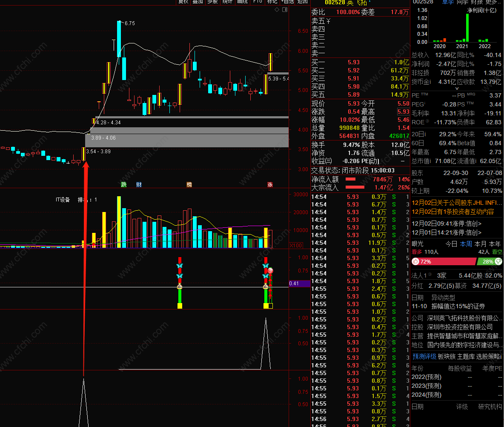Open the F10 company info
The height and width of the screenshot is (427, 504).
pyautogui.click(x=258, y=2)
